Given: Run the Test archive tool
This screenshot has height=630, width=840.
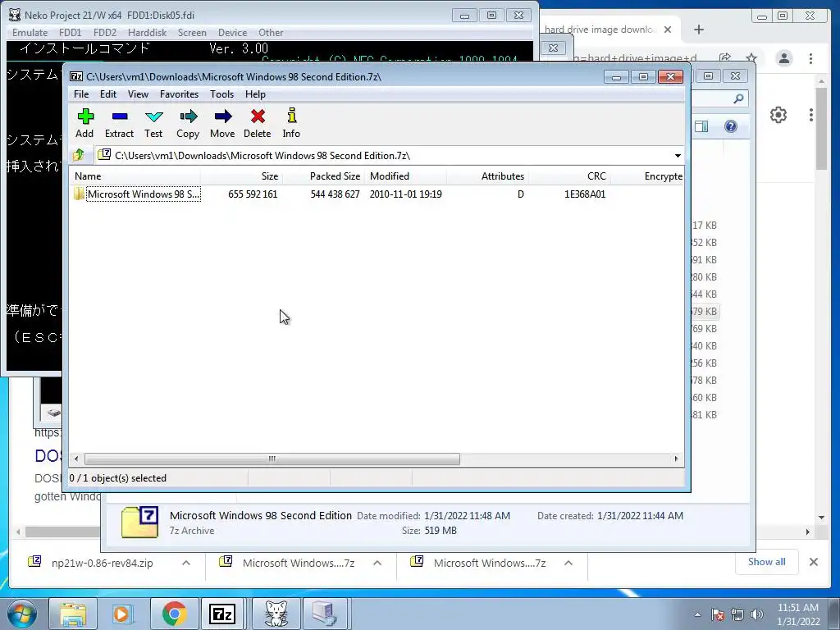Looking at the screenshot, I should tap(153, 123).
